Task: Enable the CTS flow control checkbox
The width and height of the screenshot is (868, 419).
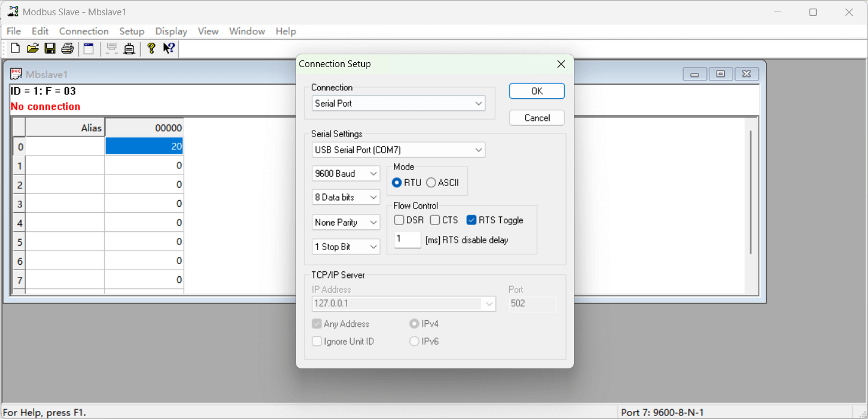Action: pyautogui.click(x=435, y=220)
